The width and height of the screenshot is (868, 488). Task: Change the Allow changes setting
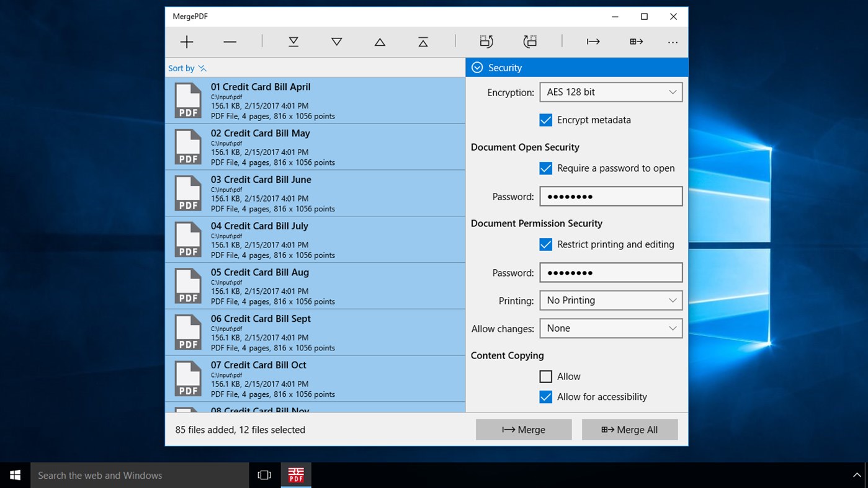(x=611, y=328)
